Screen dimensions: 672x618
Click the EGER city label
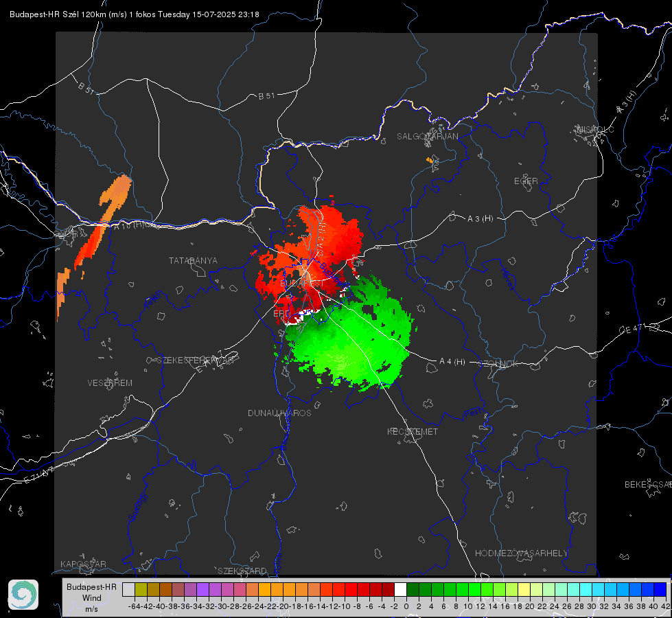click(526, 181)
